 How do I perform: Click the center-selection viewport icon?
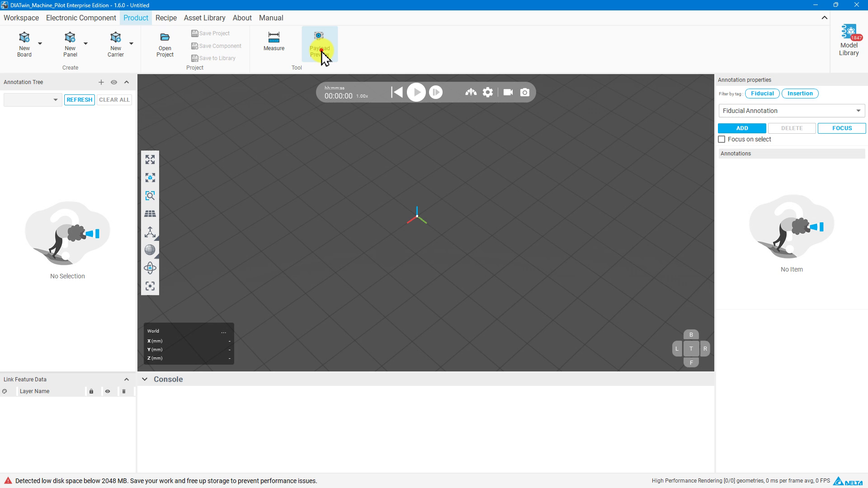click(x=150, y=286)
